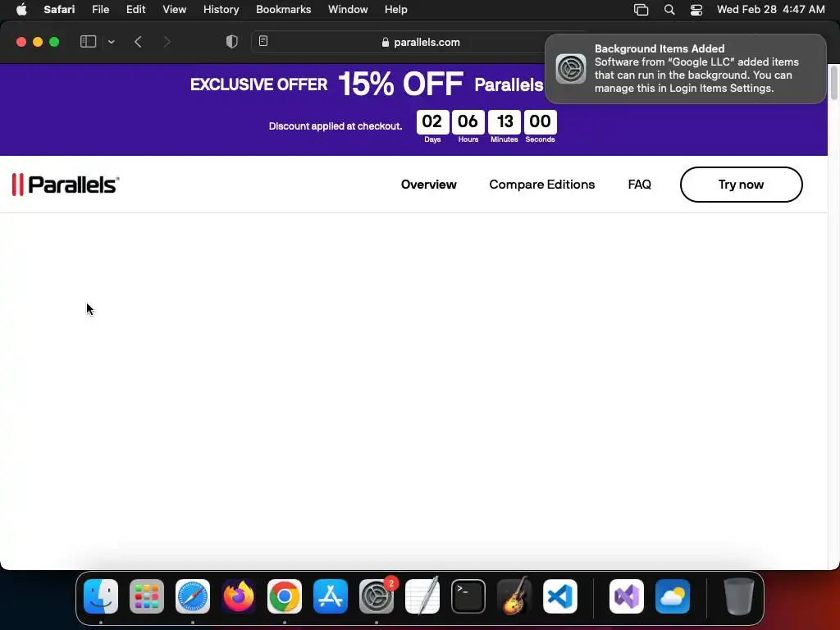Launch Visual Studio Code from the Dock
Viewport: 840px width, 630px height.
[x=559, y=596]
